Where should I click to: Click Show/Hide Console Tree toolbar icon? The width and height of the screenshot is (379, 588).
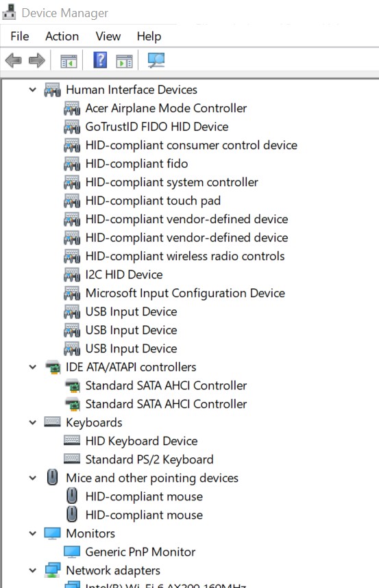[x=69, y=61]
